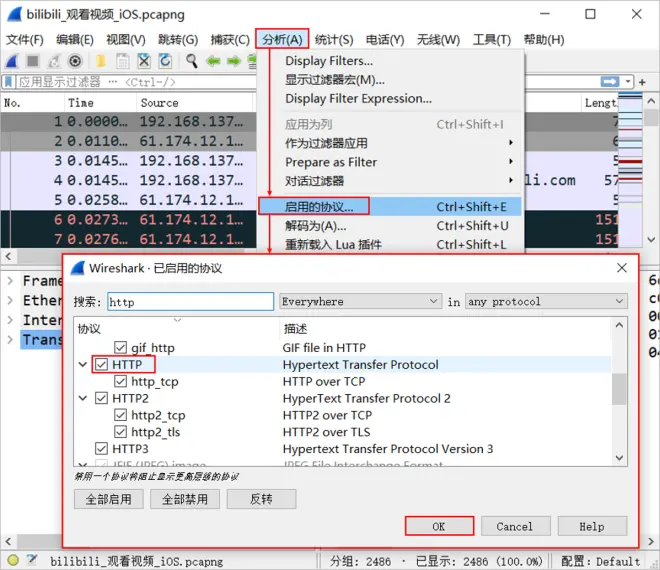This screenshot has width=660, height=570.
Task: Collapse the HTTP2 protocol tree node
Action: point(83,398)
